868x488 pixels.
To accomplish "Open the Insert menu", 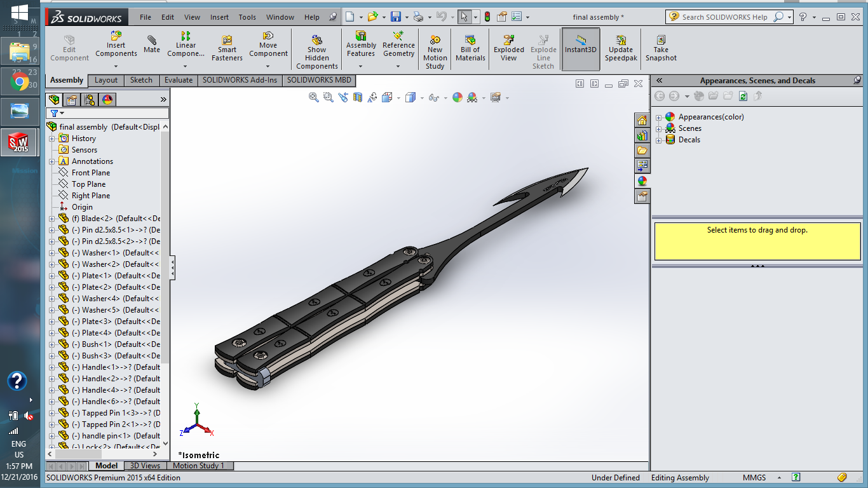I will [x=219, y=17].
